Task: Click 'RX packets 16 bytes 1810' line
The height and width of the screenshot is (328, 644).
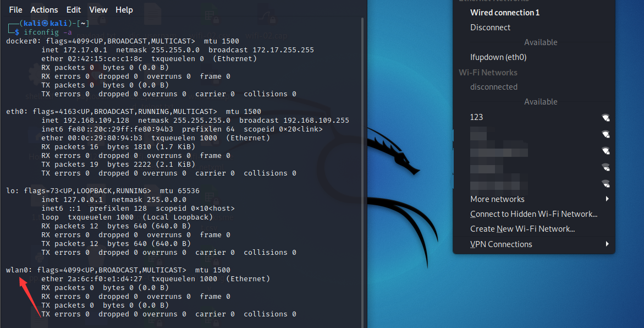Action: [118, 147]
